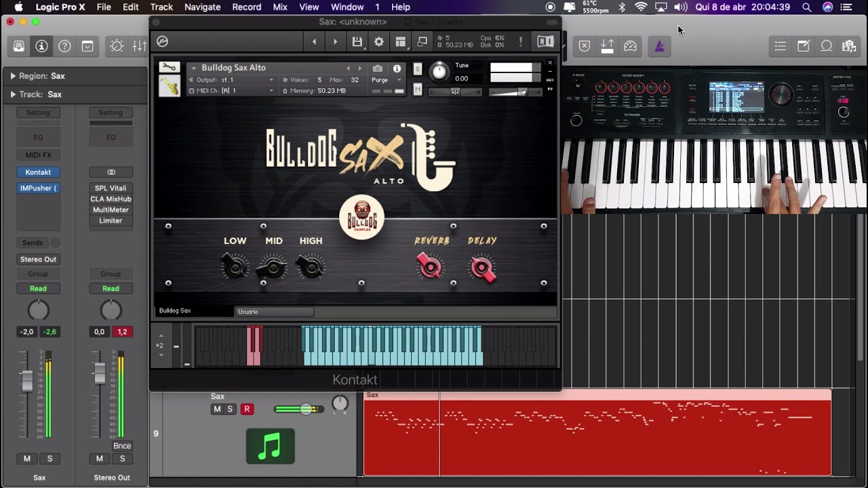Open the Limiter plugin on Stereo Out

(111, 221)
